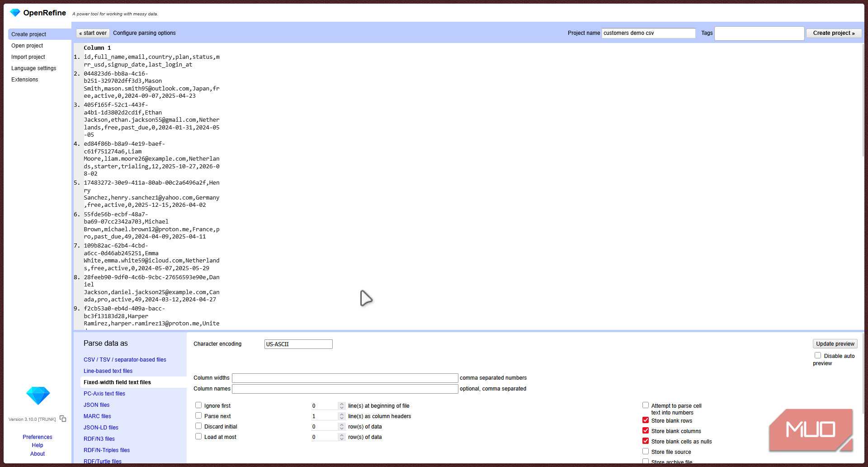868x467 pixels.
Task: Copy version info using the copy icon
Action: click(63, 419)
